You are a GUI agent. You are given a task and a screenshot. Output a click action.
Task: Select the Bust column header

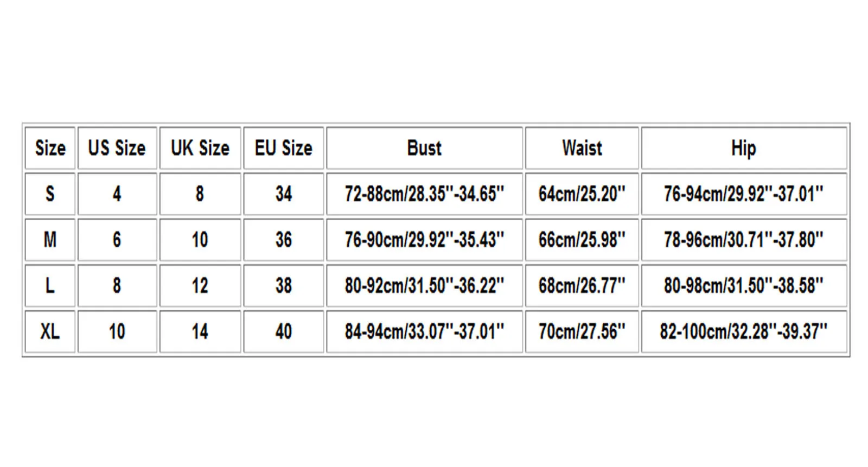point(424,148)
